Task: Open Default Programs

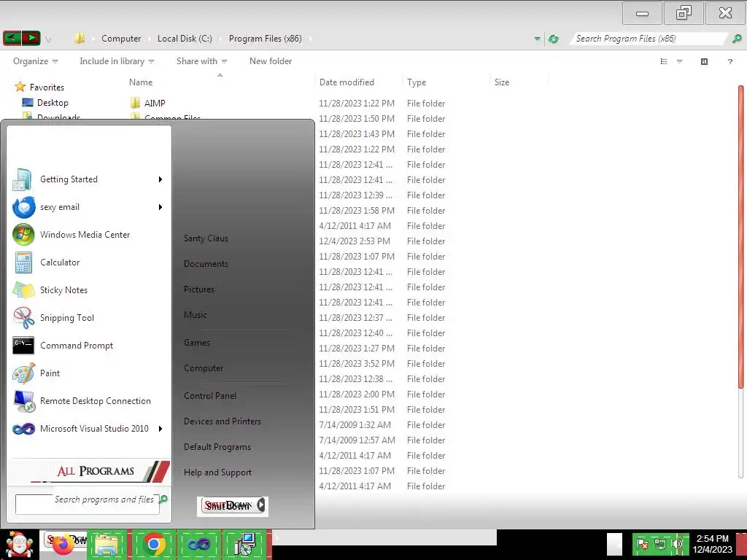Action: coord(217,447)
